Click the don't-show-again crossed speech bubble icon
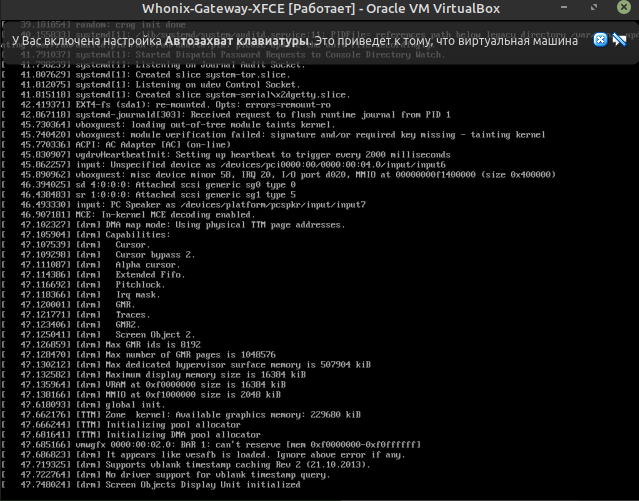 click(x=619, y=40)
